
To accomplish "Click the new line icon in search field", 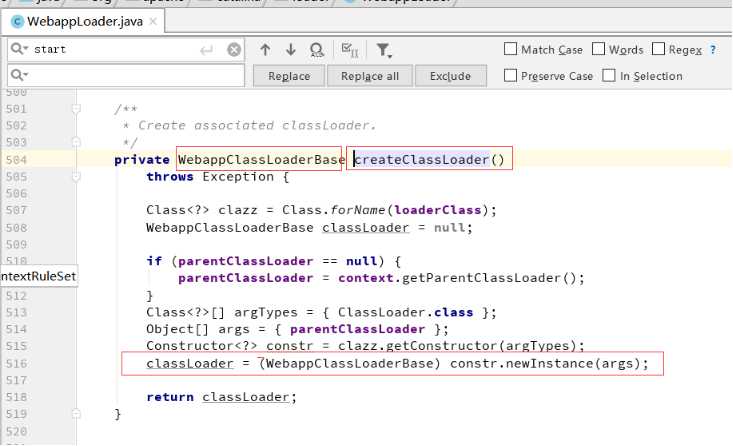I will [x=206, y=50].
